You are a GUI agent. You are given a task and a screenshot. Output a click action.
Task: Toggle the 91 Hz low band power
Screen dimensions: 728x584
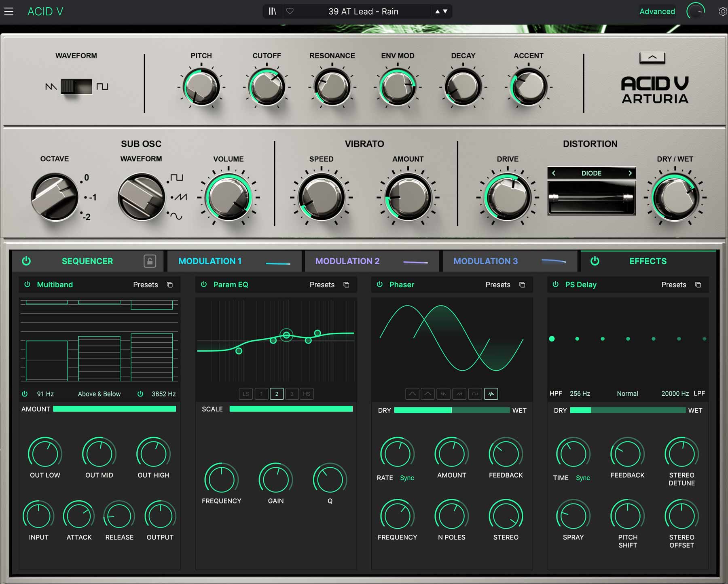[x=25, y=394]
